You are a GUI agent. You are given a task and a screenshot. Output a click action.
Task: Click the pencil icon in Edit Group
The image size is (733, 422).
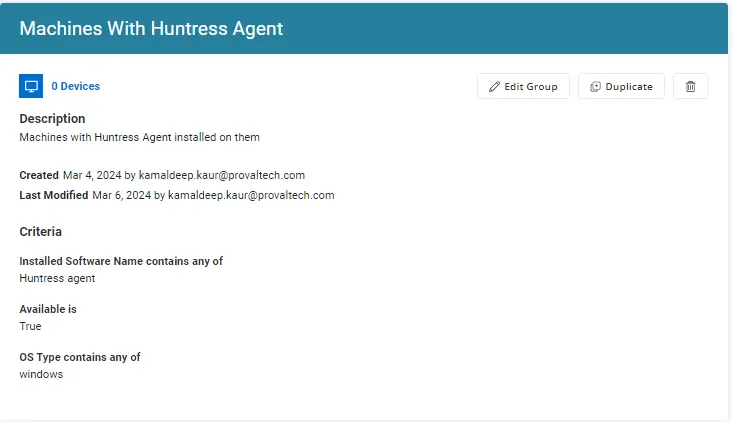(x=494, y=86)
